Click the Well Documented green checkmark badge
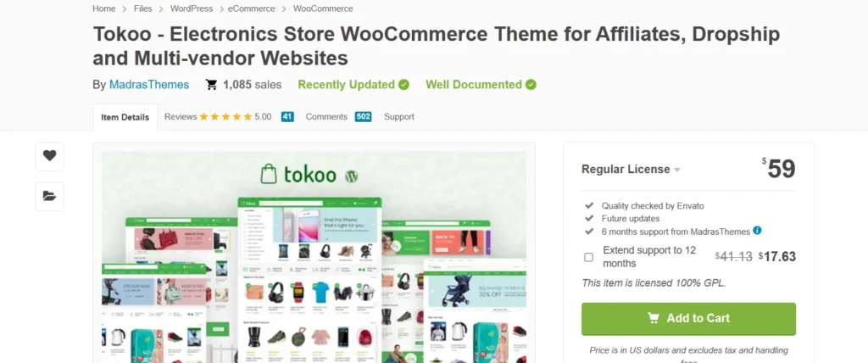The width and height of the screenshot is (868, 363). click(531, 85)
